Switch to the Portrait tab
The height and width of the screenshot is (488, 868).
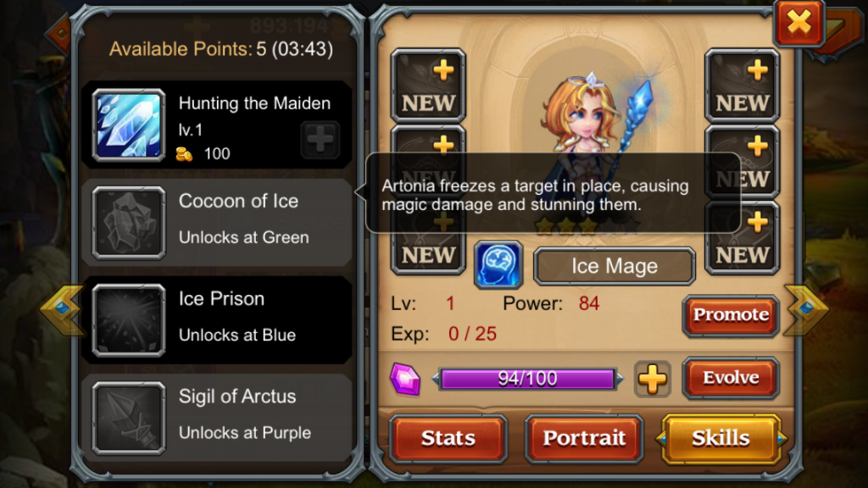pos(584,438)
